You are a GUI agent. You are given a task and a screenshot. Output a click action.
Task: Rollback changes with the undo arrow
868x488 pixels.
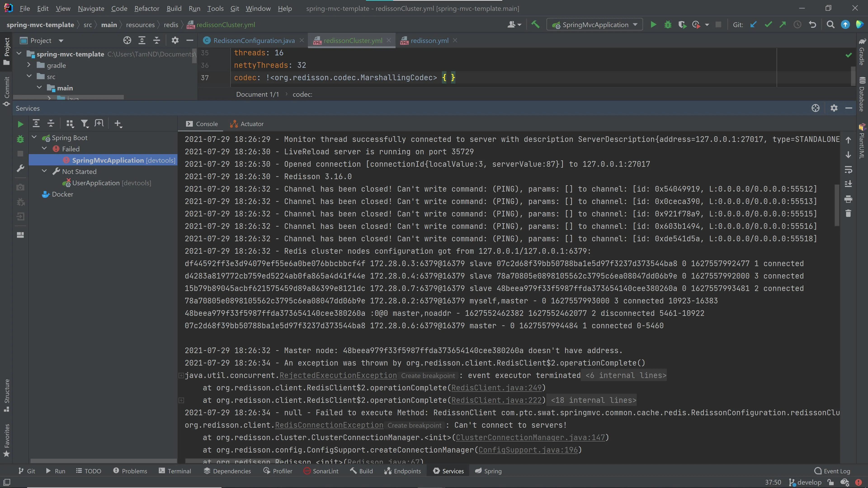click(x=812, y=25)
